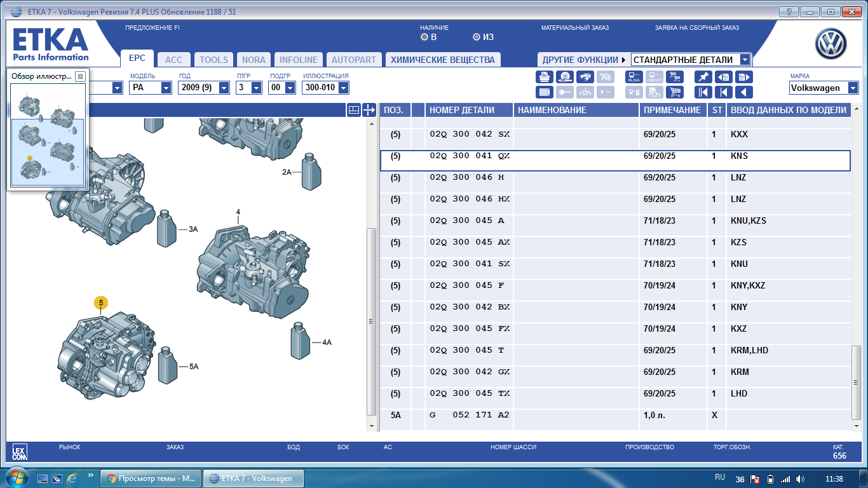
Task: Open the ХИМИЧЕСКИЕ ВЕЩЕСТВА tab
Action: 442,60
